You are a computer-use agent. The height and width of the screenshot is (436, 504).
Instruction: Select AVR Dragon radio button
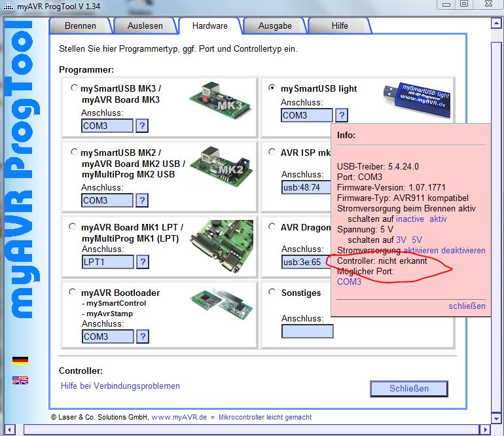pos(272,227)
